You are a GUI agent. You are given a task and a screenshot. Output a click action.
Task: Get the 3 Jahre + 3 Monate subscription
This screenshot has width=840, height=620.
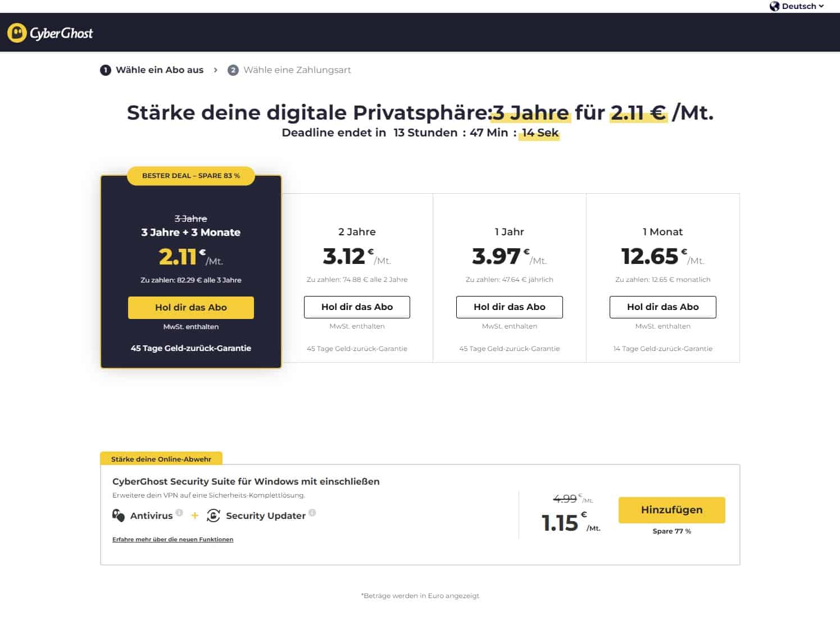click(191, 308)
